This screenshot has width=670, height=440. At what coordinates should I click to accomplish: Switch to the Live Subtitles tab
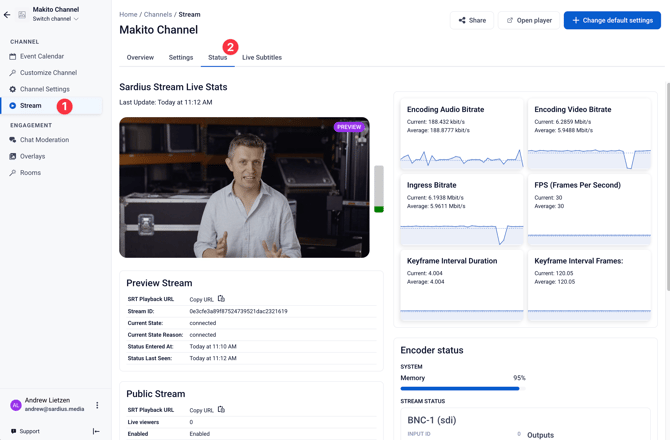[262, 58]
